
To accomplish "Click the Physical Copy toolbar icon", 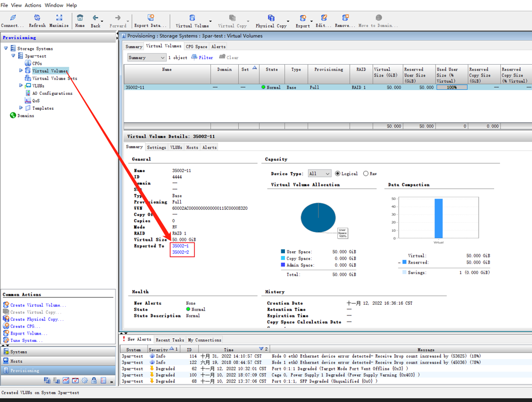I will [271, 18].
